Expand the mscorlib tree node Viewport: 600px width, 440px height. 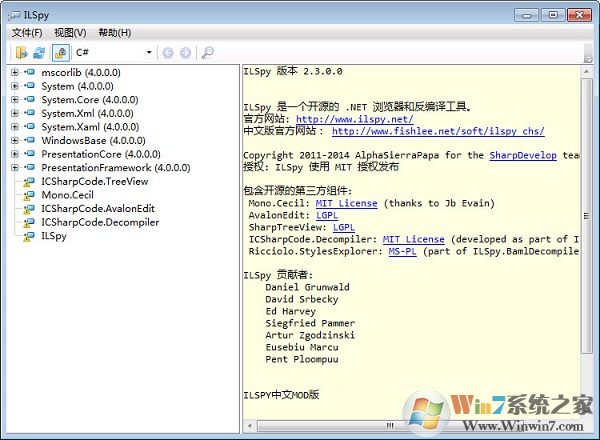tap(15, 72)
